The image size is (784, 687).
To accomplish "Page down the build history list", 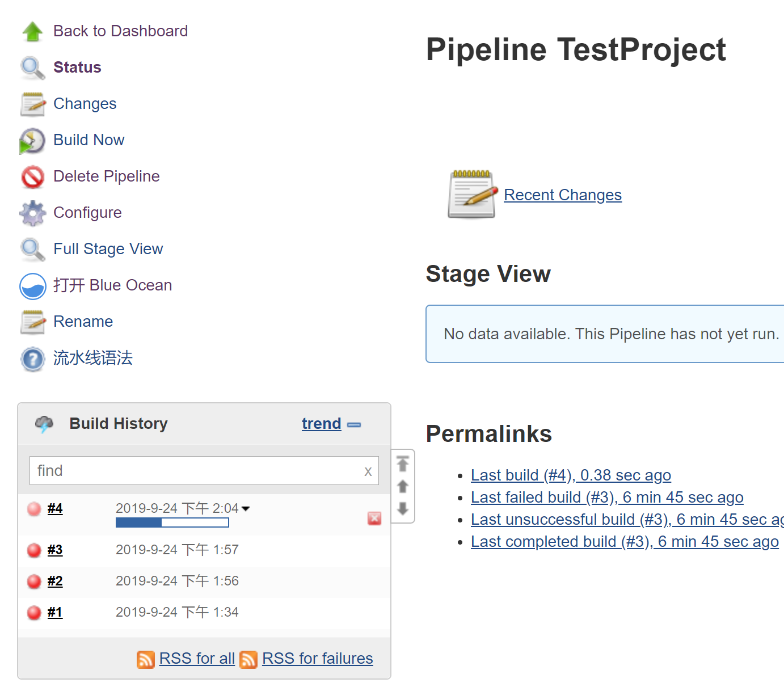I will 403,508.
